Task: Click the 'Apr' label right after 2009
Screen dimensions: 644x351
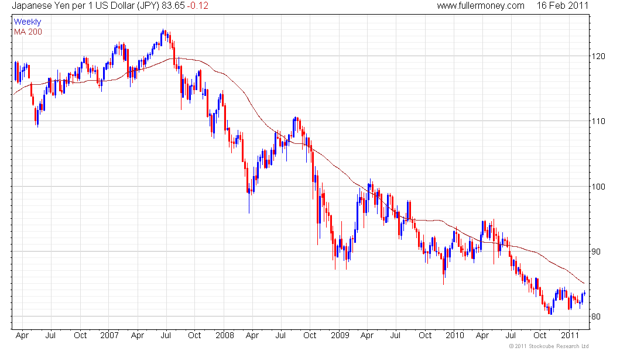Action: 366,335
